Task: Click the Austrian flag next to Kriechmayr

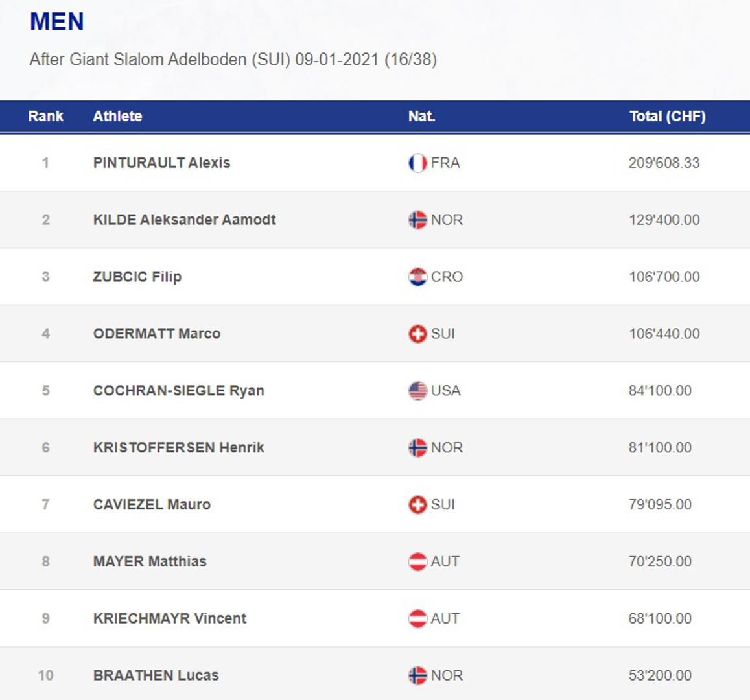Action: coord(417,618)
